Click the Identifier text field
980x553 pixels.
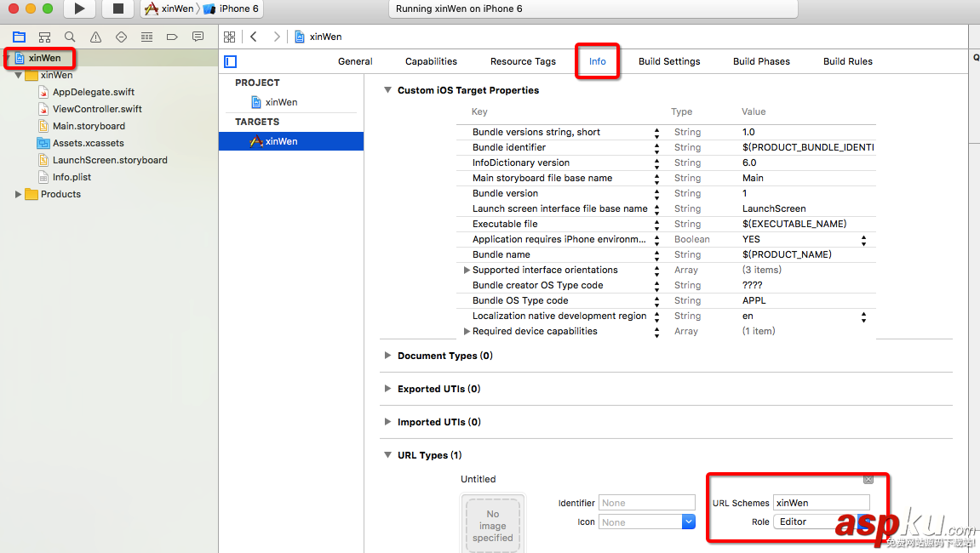(x=647, y=503)
